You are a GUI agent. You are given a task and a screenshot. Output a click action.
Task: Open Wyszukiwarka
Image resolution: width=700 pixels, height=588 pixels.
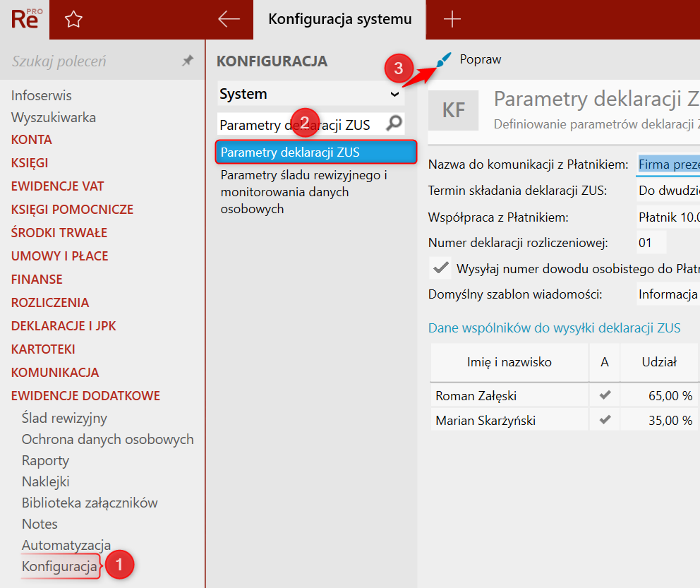click(54, 117)
